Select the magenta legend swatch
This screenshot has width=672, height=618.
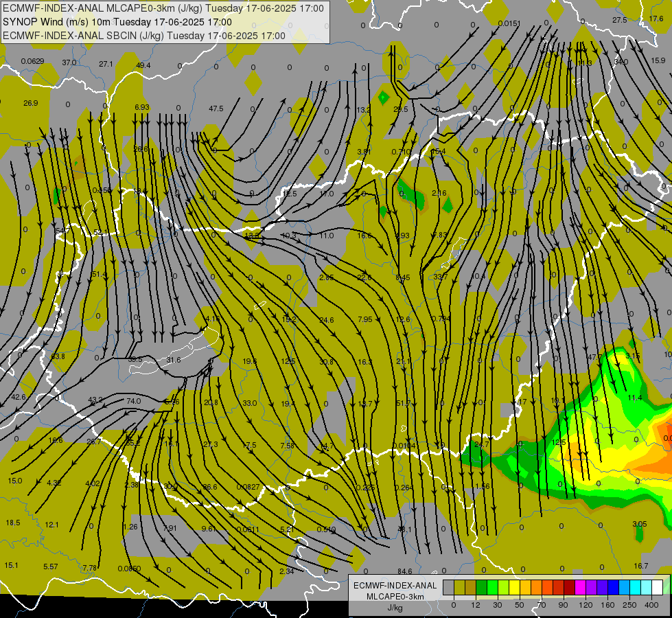coord(580,587)
